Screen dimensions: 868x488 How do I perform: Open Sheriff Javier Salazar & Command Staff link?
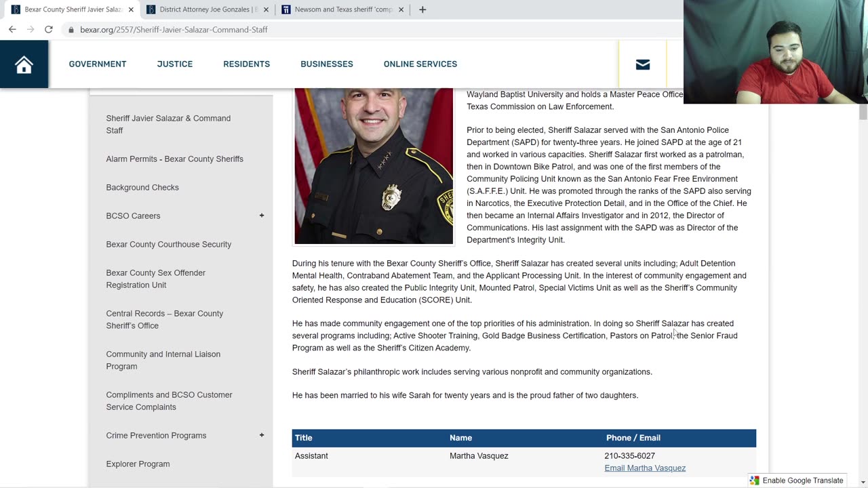pos(168,124)
